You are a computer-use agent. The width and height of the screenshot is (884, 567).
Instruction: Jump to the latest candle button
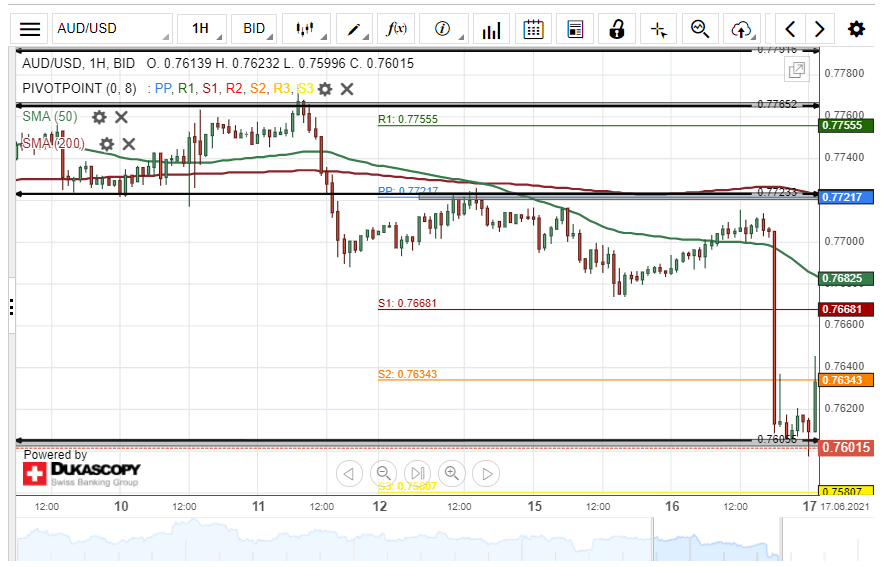click(418, 473)
